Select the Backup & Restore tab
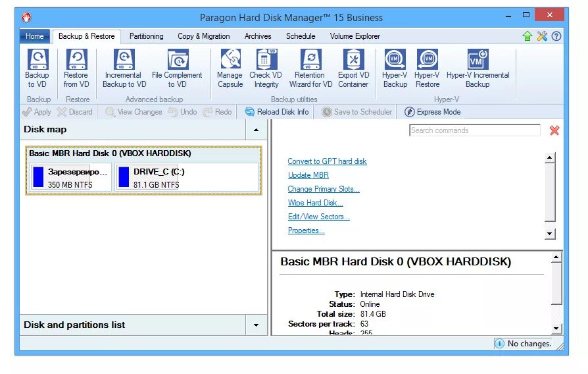588x374 pixels. (x=87, y=36)
